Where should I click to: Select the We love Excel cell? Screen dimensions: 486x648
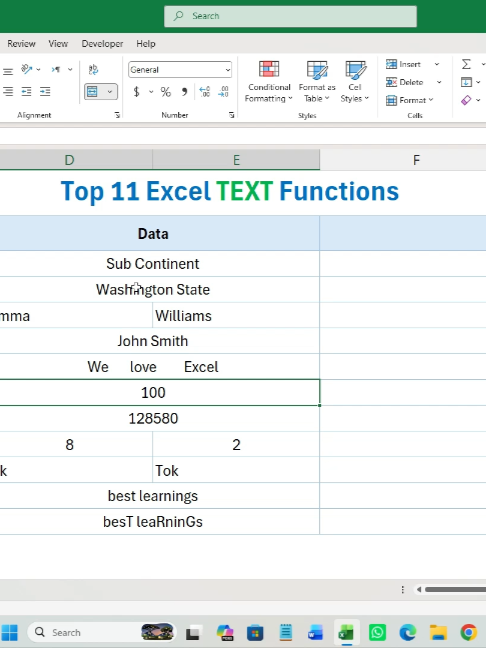coord(160,367)
